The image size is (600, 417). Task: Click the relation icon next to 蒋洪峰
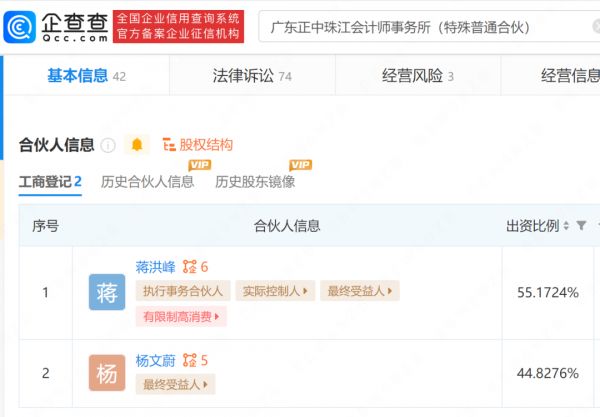tap(190, 267)
